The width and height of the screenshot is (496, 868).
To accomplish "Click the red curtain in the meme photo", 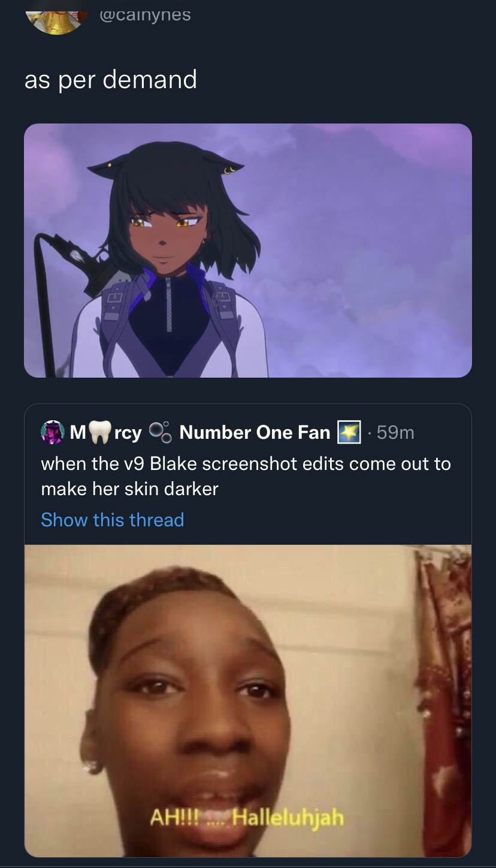I will pyautogui.click(x=444, y=695).
